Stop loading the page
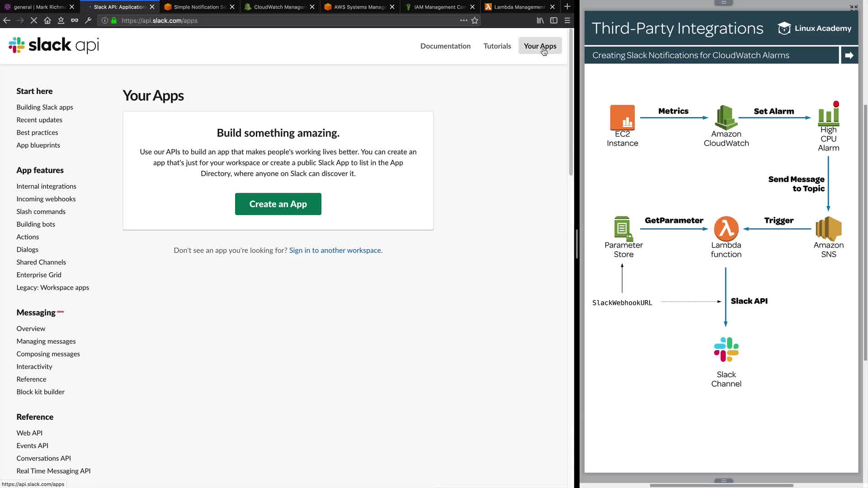Screen dimensions: 868x488 (x=34, y=20)
